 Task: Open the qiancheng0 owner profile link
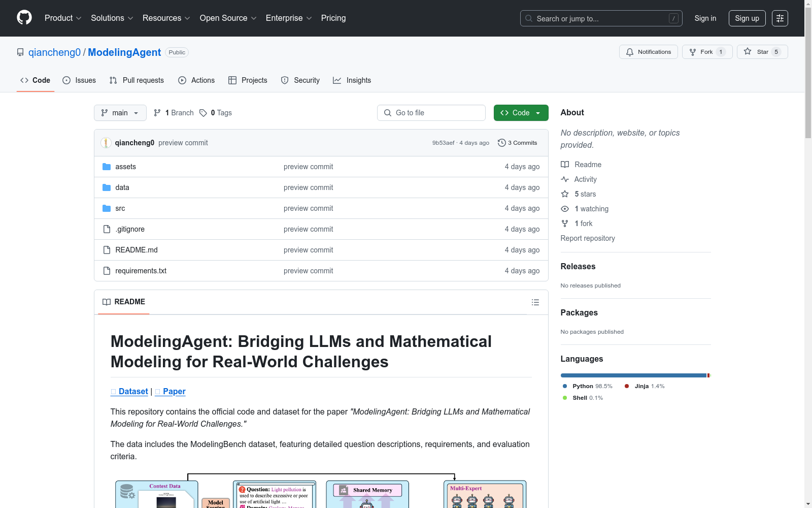tap(54, 52)
